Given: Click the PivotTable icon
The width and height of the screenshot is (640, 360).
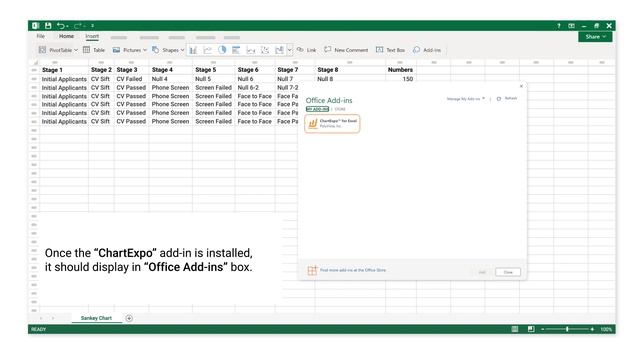Looking at the screenshot, I should (42, 50).
